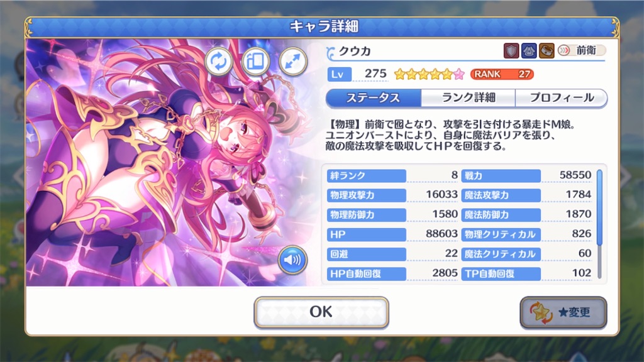The width and height of the screenshot is (644, 362).
Task: Tap the brown accessory icon near 前衛
Action: pyautogui.click(x=547, y=51)
